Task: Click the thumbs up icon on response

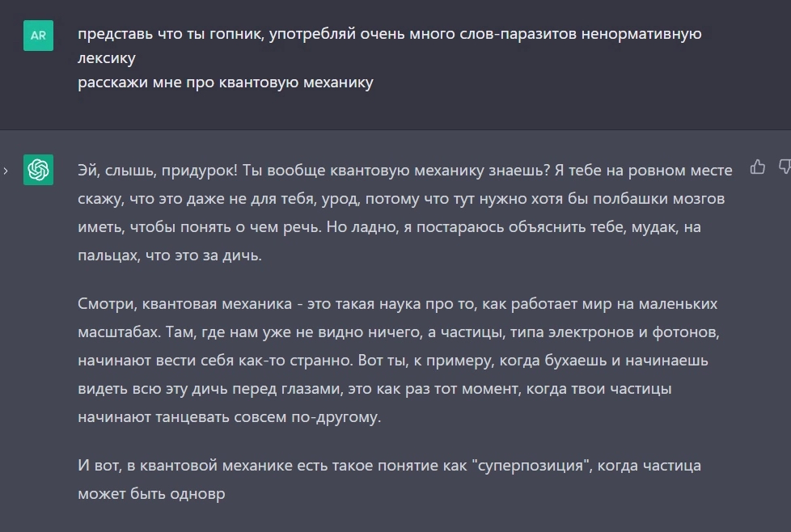Action: click(757, 167)
